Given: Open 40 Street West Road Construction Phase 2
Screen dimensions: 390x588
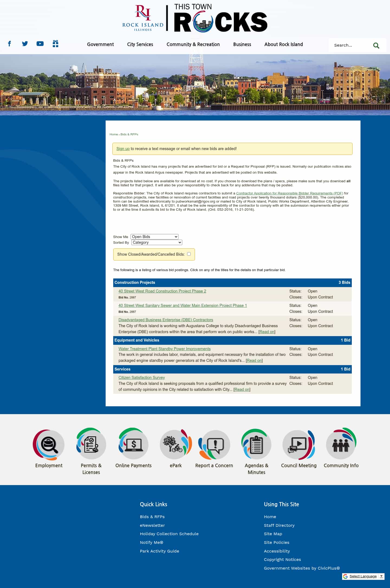Looking at the screenshot, I should [162, 291].
